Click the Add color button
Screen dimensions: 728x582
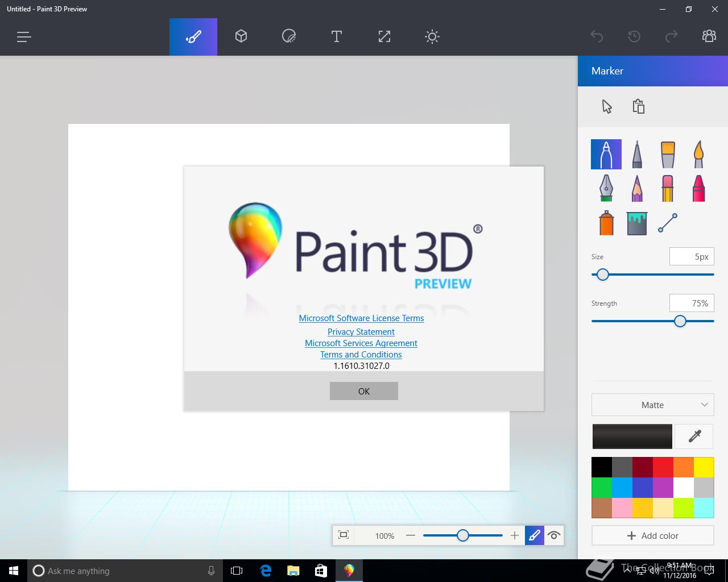coord(653,535)
